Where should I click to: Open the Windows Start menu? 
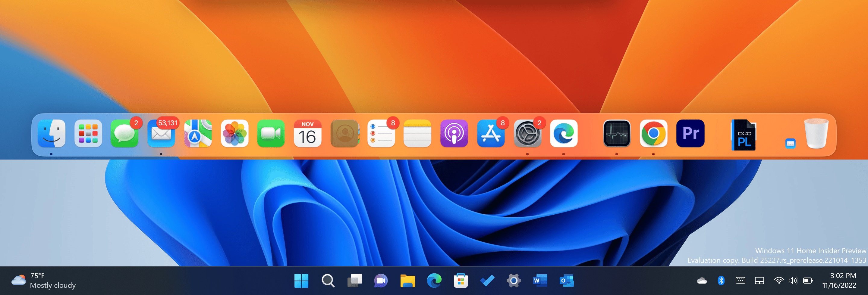[301, 281]
